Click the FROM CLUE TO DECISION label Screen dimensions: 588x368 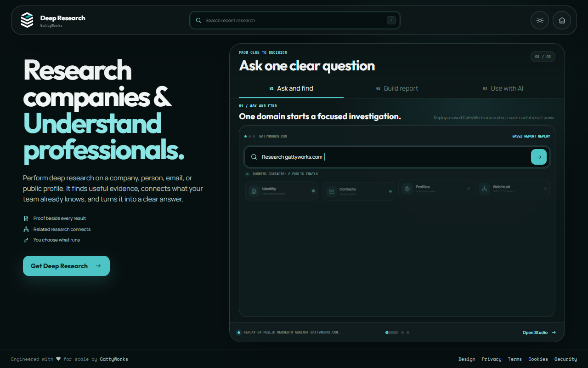pos(263,52)
